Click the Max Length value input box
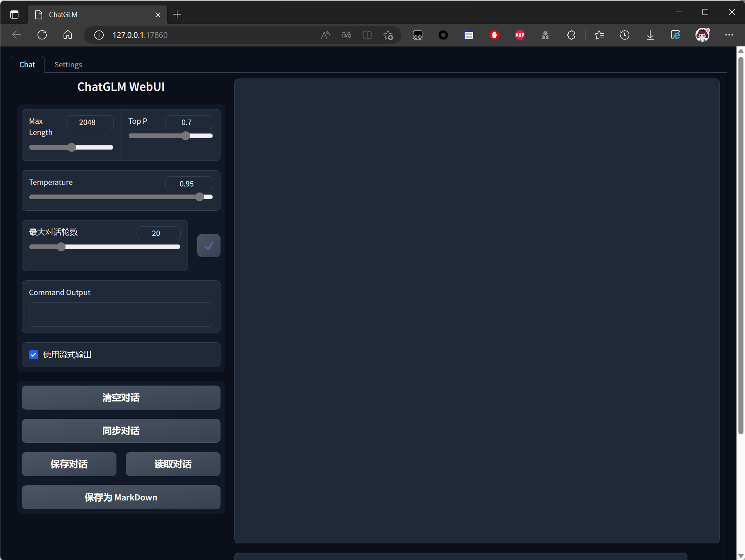Viewport: 745px width, 560px height. (x=89, y=122)
